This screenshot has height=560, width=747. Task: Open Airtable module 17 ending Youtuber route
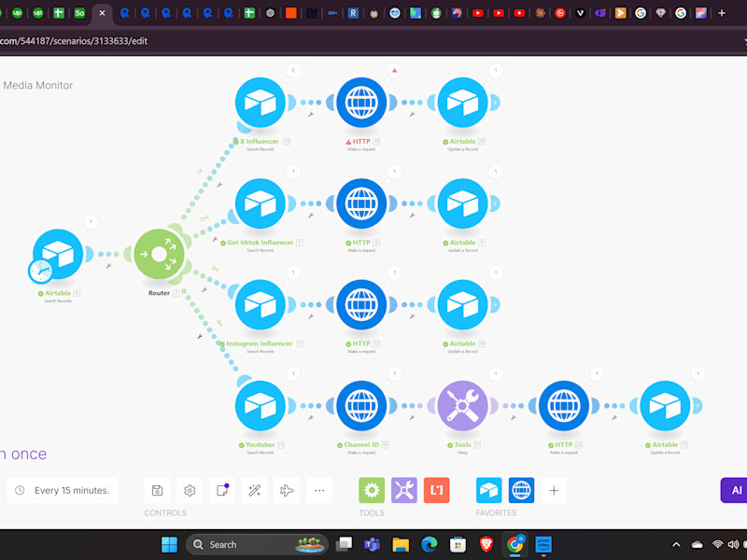pos(665,406)
